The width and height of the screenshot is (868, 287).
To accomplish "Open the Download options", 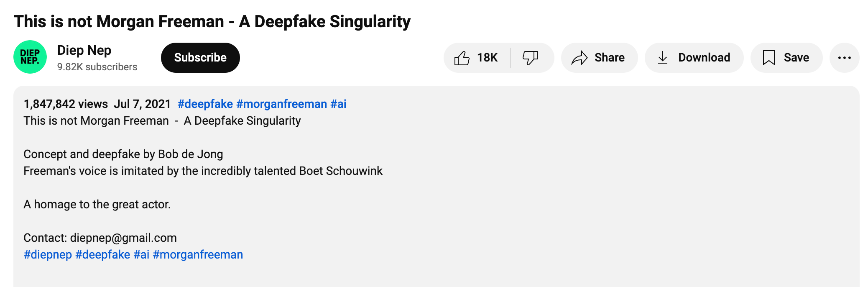I will pyautogui.click(x=694, y=58).
